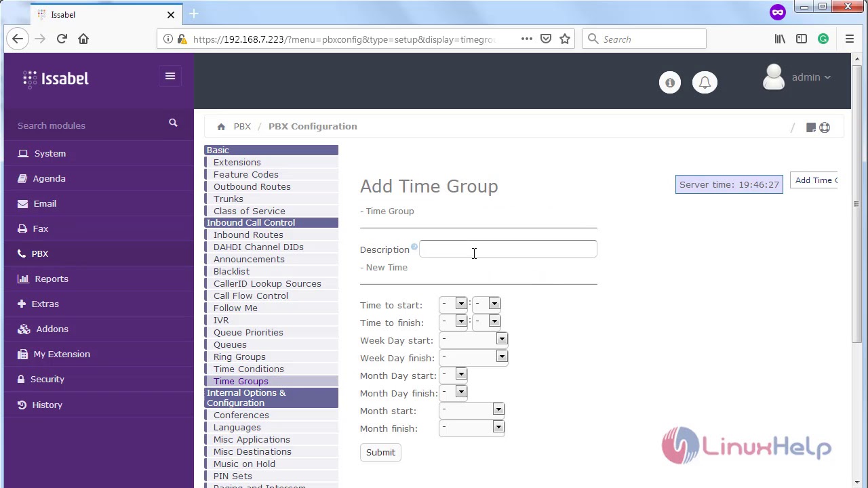Open the Firefox Library icon

(x=780, y=39)
